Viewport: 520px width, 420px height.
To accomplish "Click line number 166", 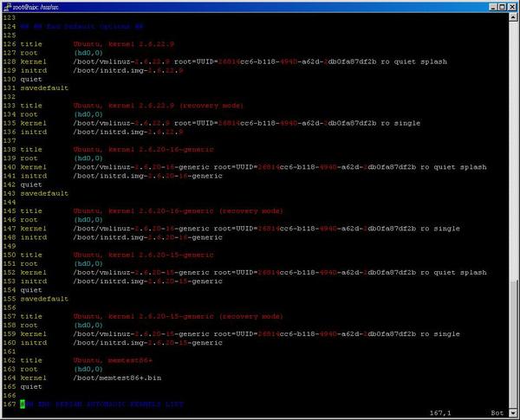I will [x=10, y=396].
